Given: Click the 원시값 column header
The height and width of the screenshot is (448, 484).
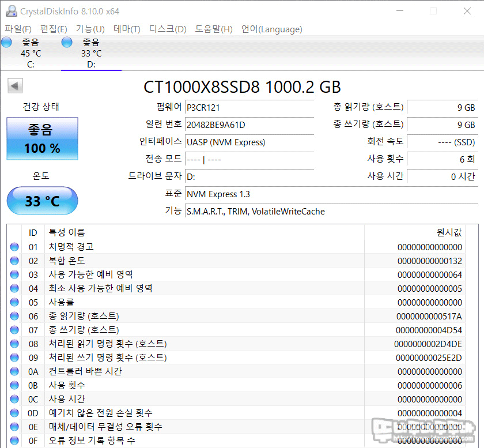Looking at the screenshot, I should click(415, 232).
